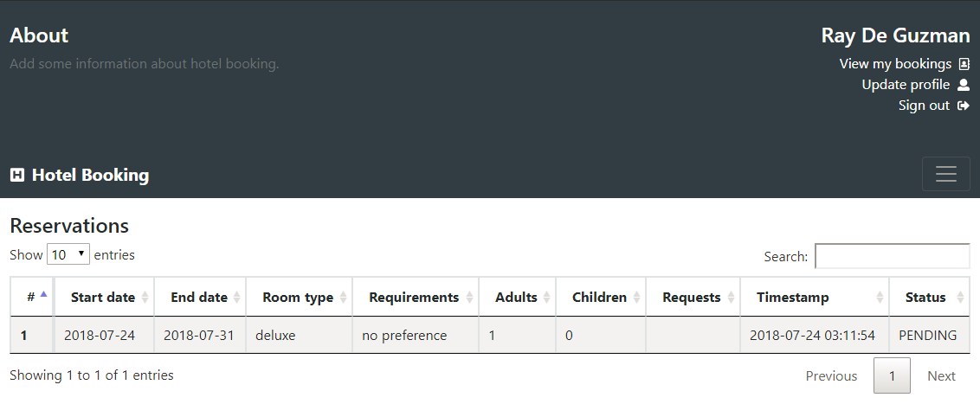Sort table by Start date
Image resolution: width=980 pixels, height=404 pixels.
(104, 298)
